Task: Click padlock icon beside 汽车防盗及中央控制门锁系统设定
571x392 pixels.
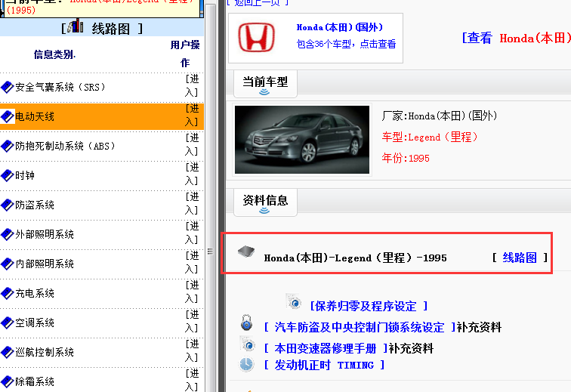Action: coord(247,323)
